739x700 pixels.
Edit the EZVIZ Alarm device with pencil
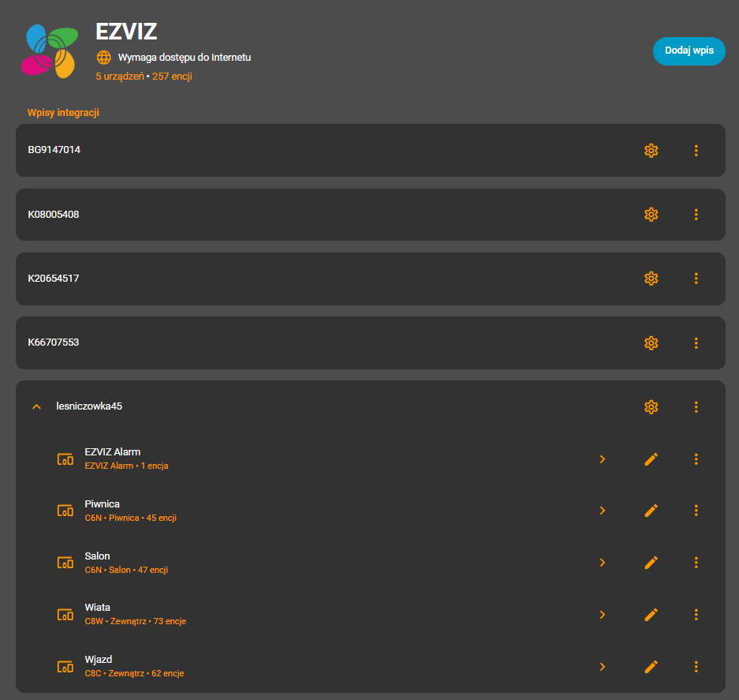[x=651, y=459]
